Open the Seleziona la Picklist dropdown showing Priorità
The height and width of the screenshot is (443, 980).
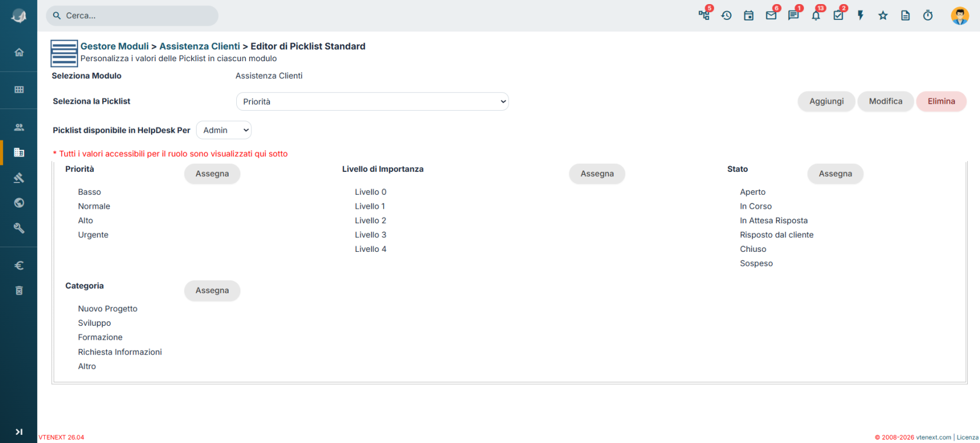coord(372,101)
